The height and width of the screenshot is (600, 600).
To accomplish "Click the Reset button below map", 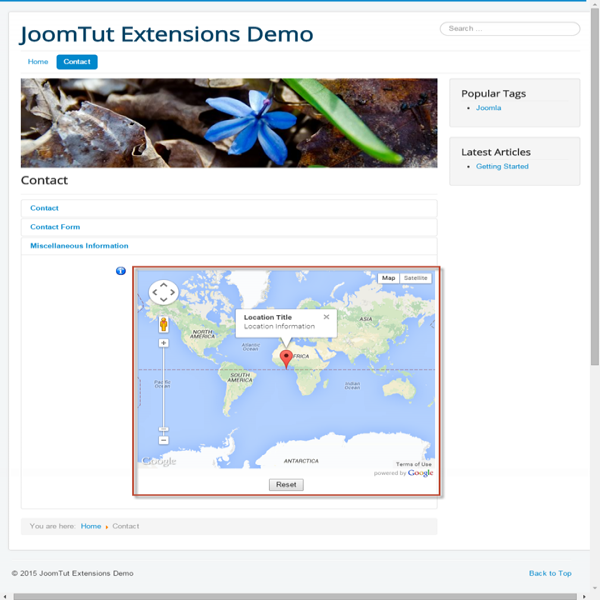I will [286, 484].
